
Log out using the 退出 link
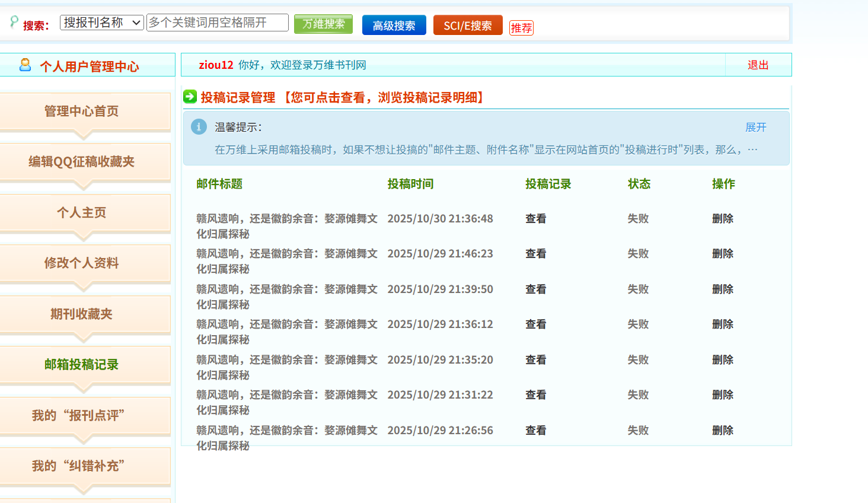click(758, 65)
